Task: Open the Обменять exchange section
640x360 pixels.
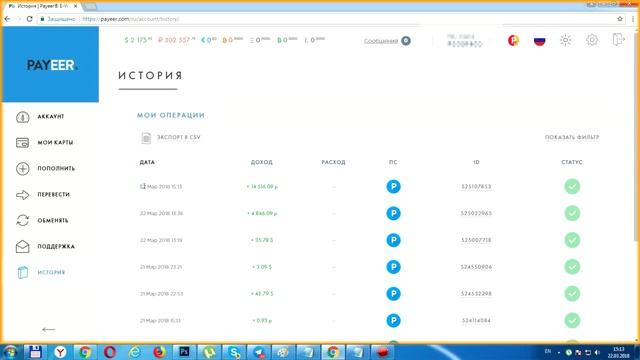Action: pyautogui.click(x=42, y=220)
